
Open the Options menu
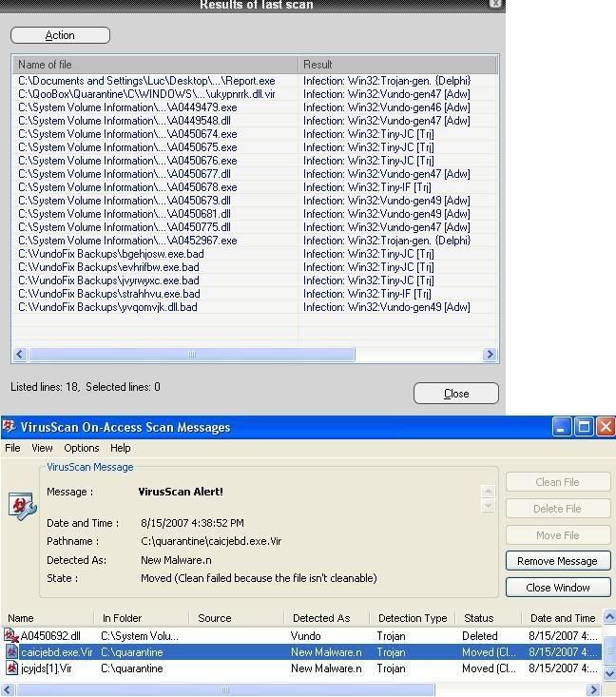pyautogui.click(x=81, y=448)
